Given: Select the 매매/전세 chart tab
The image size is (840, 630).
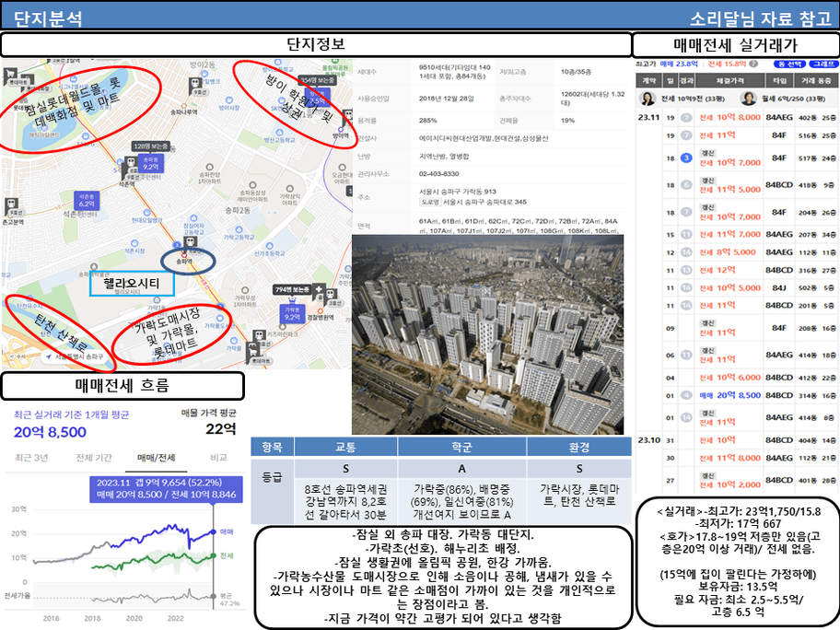Looking at the screenshot, I should [157, 458].
